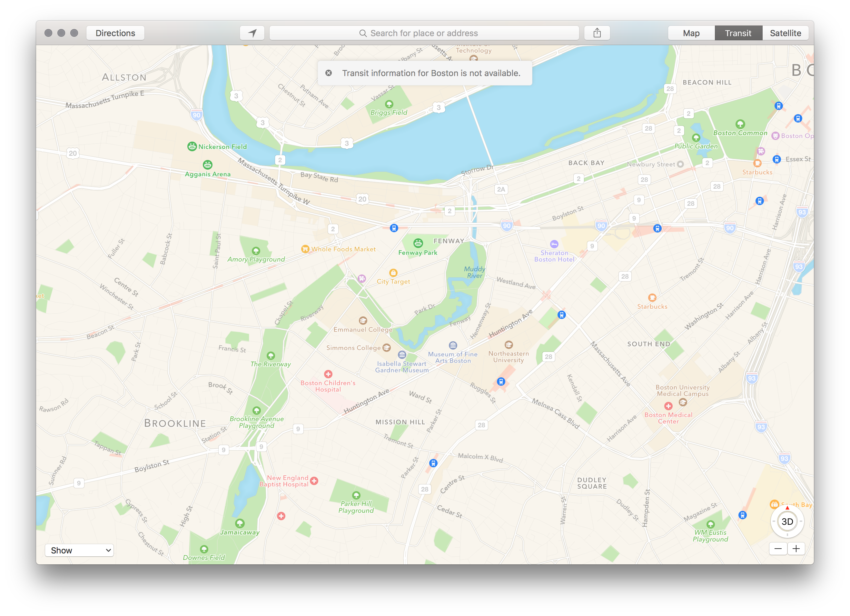The height and width of the screenshot is (616, 850).
Task: Select Museum of Fine Arts pin
Action: 453,345
